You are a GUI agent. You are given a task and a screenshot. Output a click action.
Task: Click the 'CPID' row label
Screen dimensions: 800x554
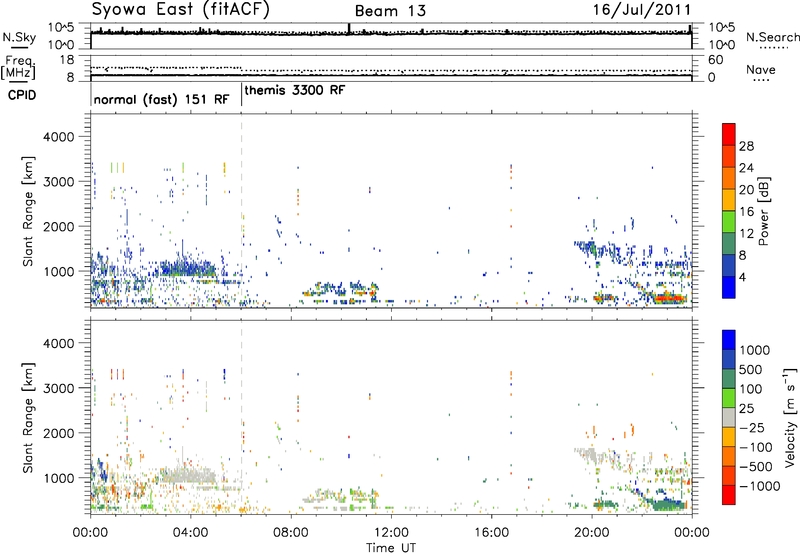(22, 95)
